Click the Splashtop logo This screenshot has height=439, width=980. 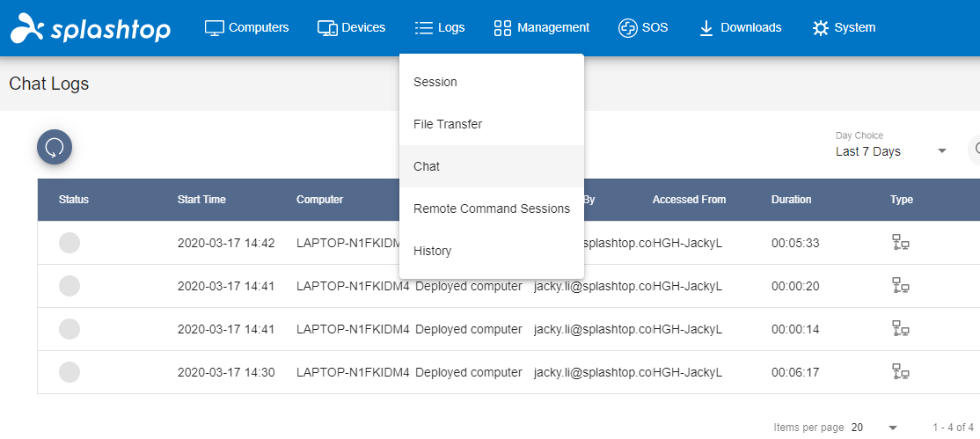pyautogui.click(x=91, y=27)
